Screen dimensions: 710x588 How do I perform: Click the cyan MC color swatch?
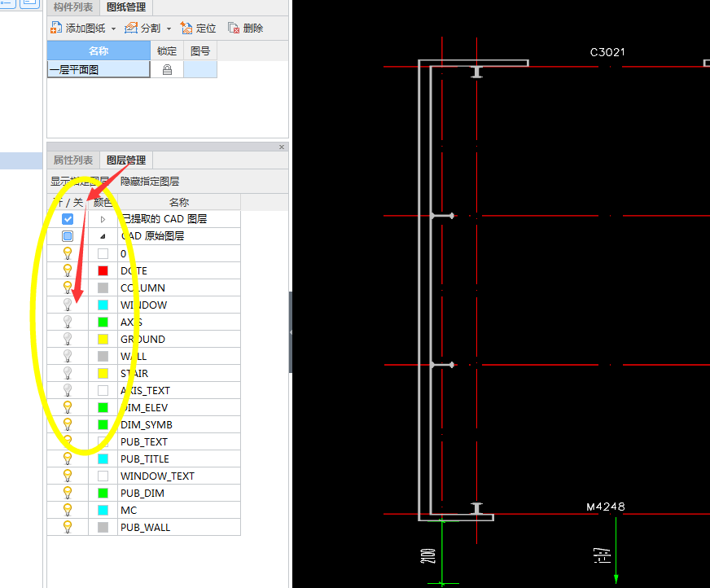103,510
